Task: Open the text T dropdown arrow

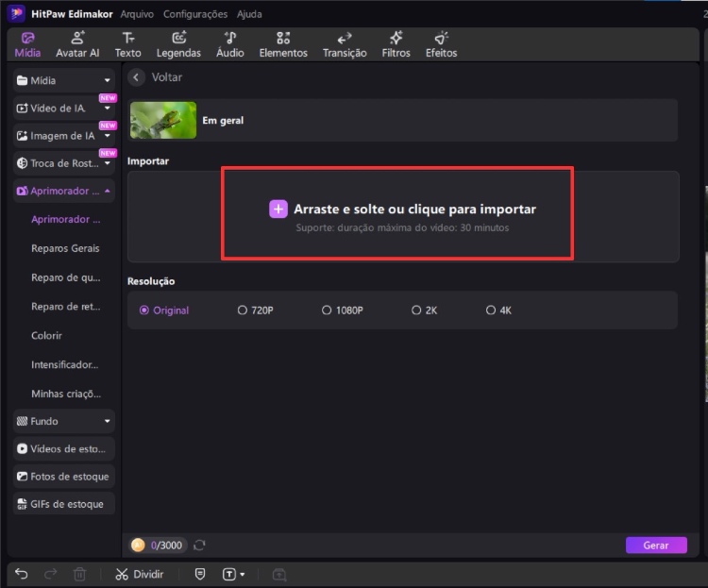Action: (243, 575)
